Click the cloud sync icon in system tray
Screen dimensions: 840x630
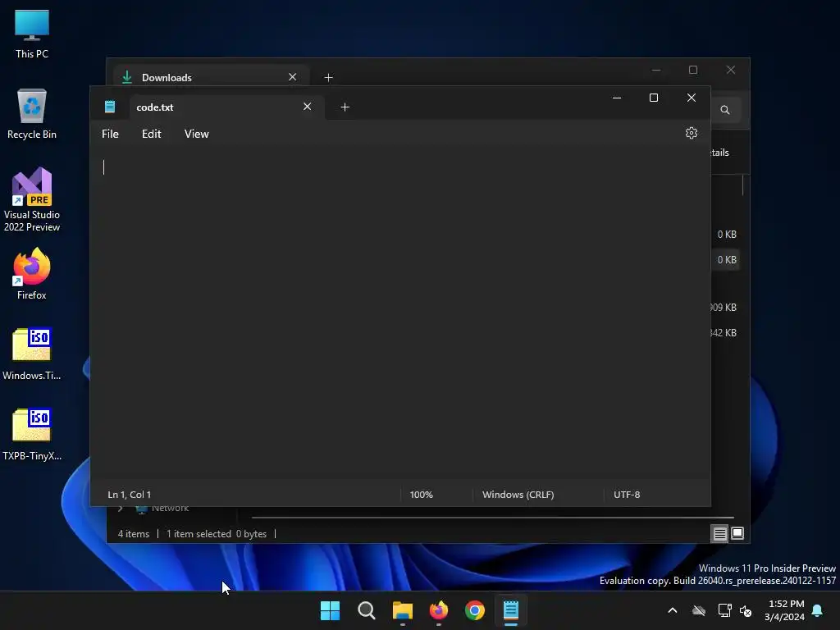pos(699,610)
